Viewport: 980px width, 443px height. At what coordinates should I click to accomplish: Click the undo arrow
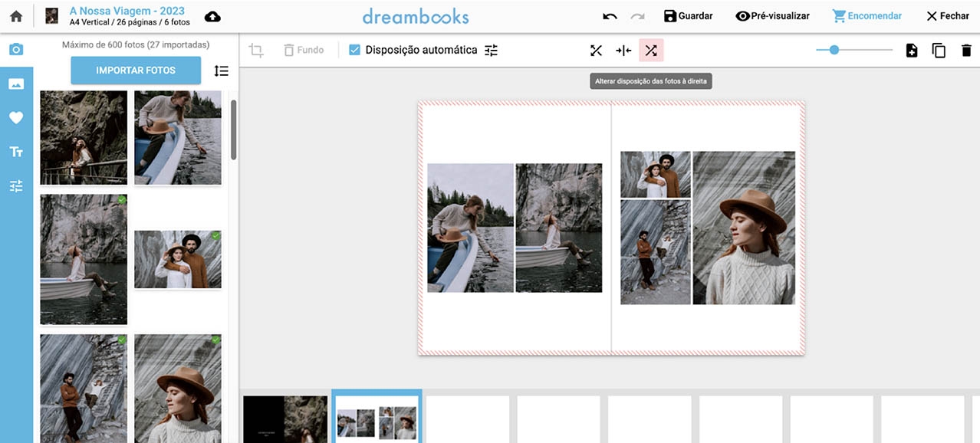(610, 14)
